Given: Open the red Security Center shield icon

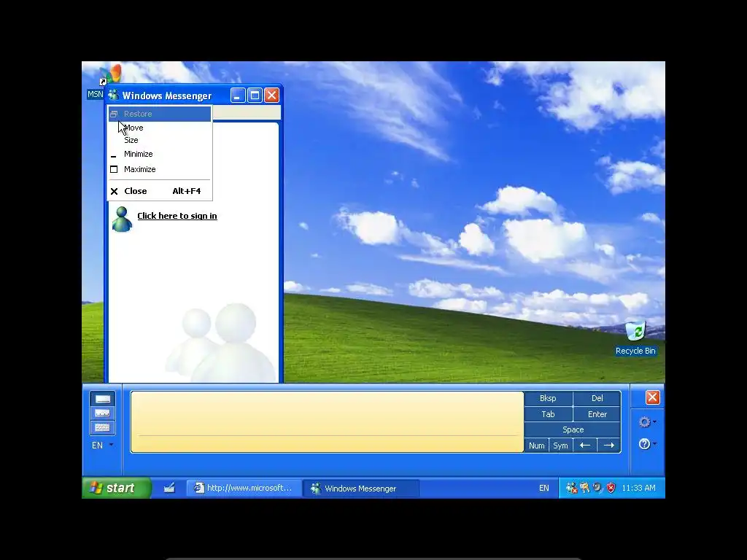Looking at the screenshot, I should point(611,488).
